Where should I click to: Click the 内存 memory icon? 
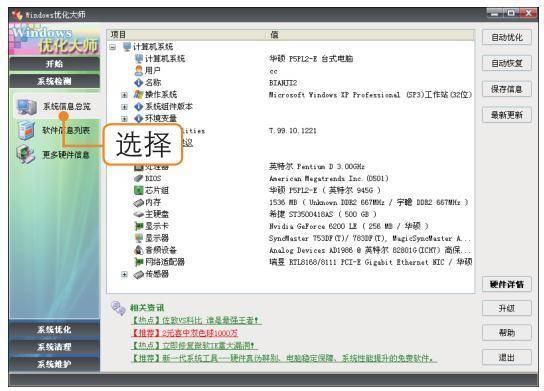point(139,202)
